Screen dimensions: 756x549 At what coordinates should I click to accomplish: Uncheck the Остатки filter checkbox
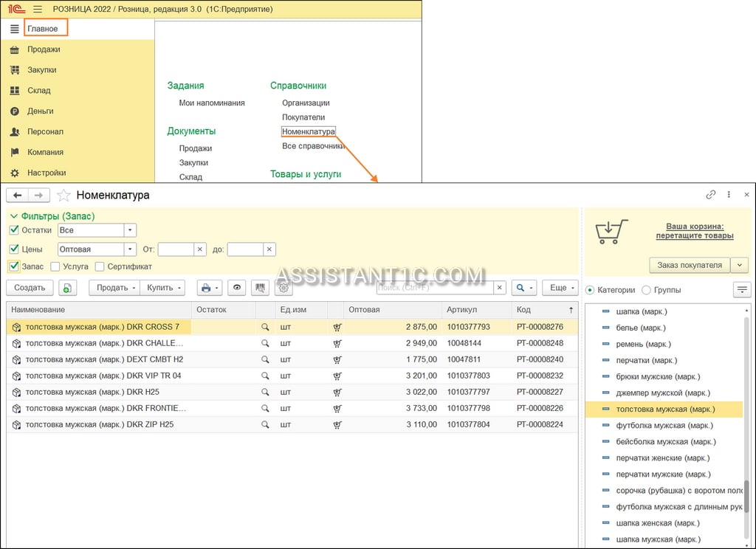(x=14, y=230)
